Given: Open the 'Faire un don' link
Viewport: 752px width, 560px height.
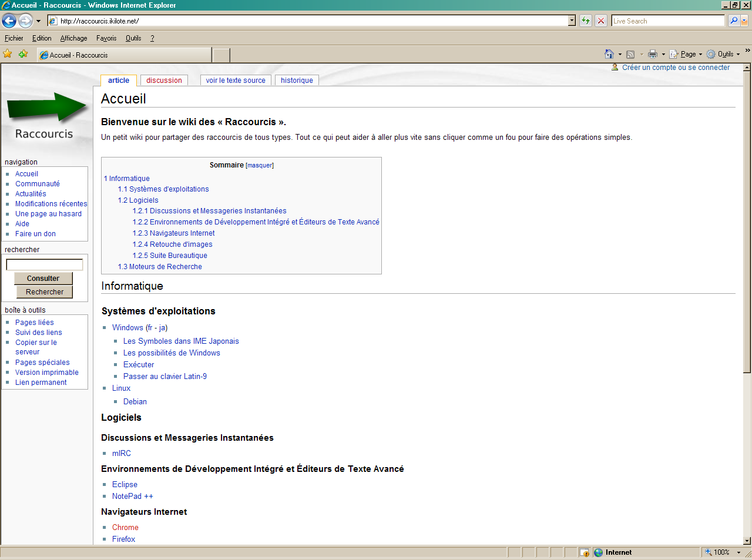Looking at the screenshot, I should pos(35,234).
